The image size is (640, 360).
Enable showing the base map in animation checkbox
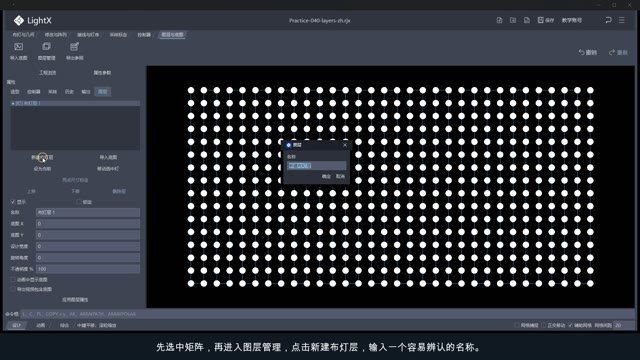pyautogui.click(x=13, y=280)
